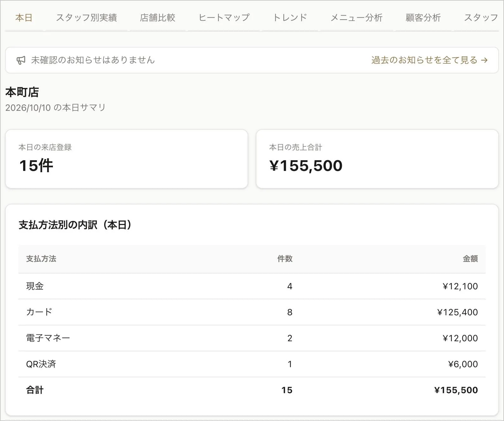Switch to the スタッフ別実績 tab
The width and height of the screenshot is (504, 421).
[x=86, y=18]
